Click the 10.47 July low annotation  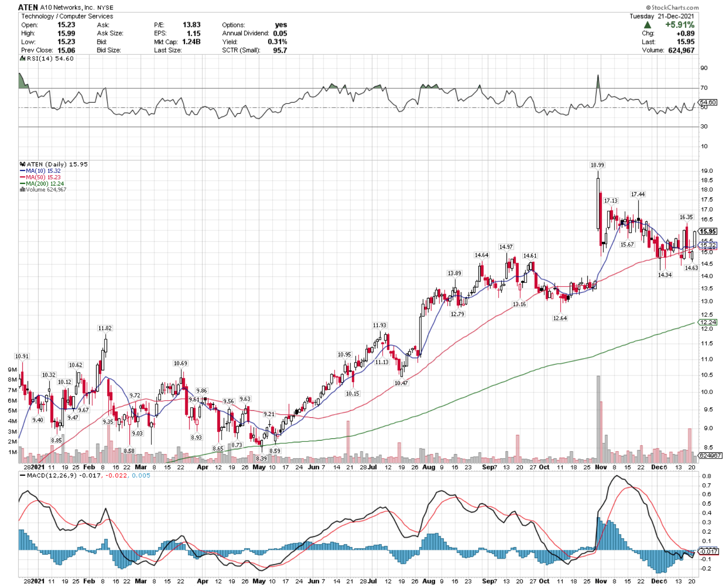(x=401, y=383)
